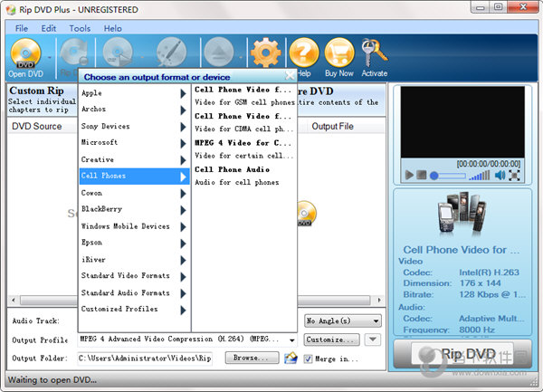Image resolution: width=543 pixels, height=392 pixels.
Task: Open the Output Profile dropdown
Action: (x=292, y=339)
